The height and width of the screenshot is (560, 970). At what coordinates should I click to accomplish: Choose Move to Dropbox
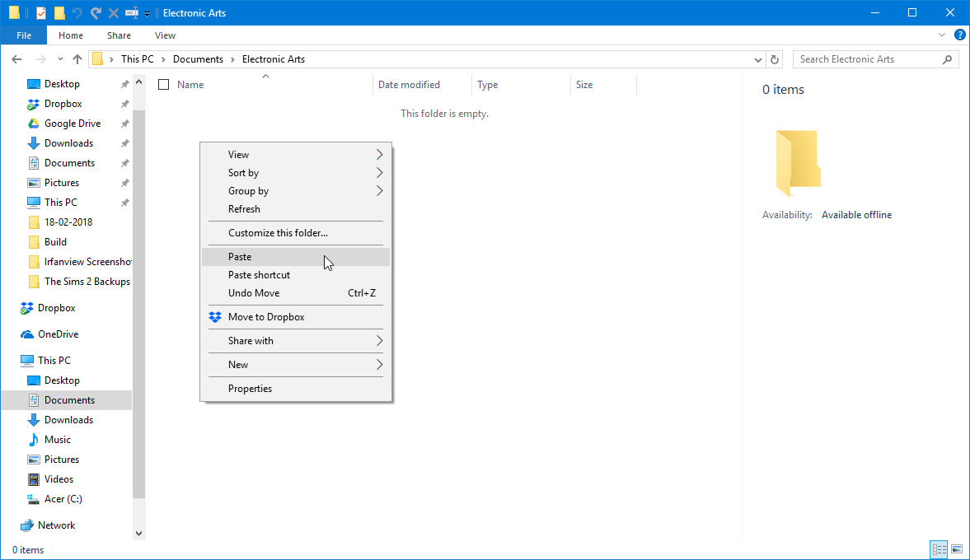[x=296, y=317]
